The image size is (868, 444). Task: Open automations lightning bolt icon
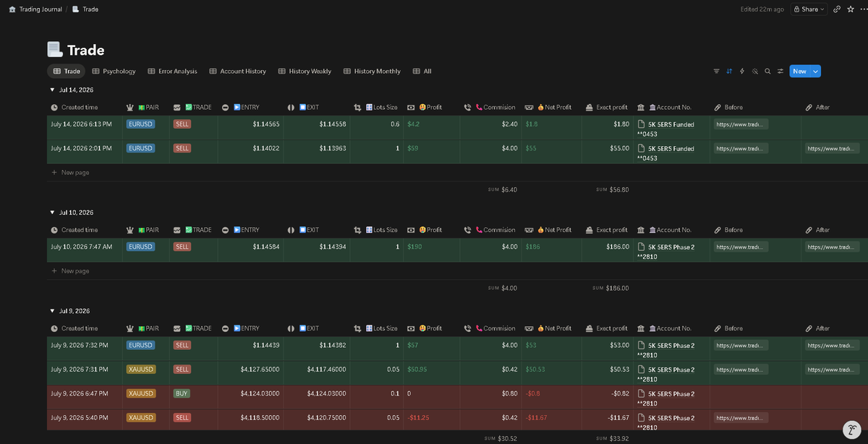(x=741, y=72)
